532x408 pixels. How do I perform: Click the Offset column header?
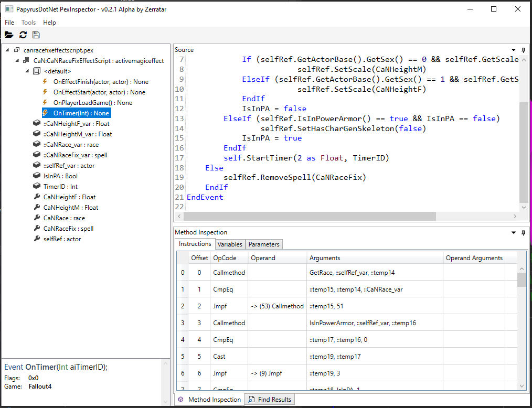click(199, 258)
